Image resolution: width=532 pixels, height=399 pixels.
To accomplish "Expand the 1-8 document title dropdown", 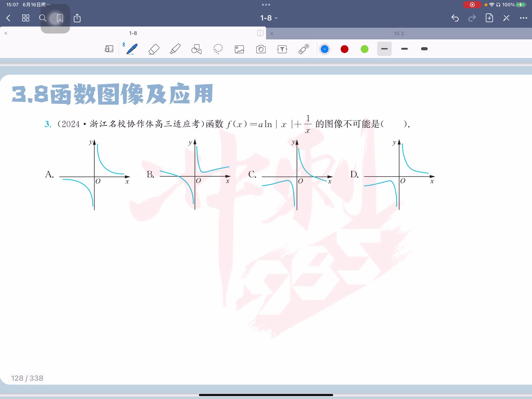I will (x=269, y=18).
